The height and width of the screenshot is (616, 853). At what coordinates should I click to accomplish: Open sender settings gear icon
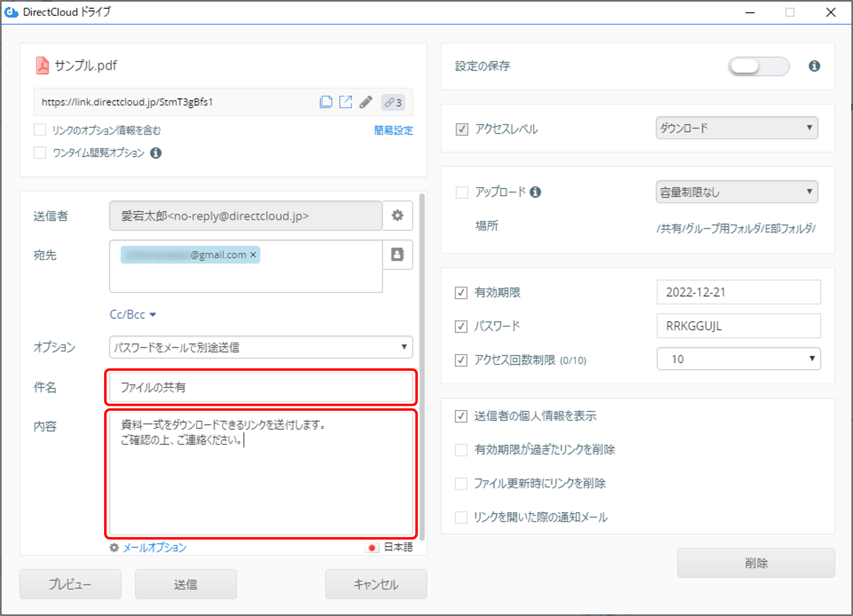398,216
